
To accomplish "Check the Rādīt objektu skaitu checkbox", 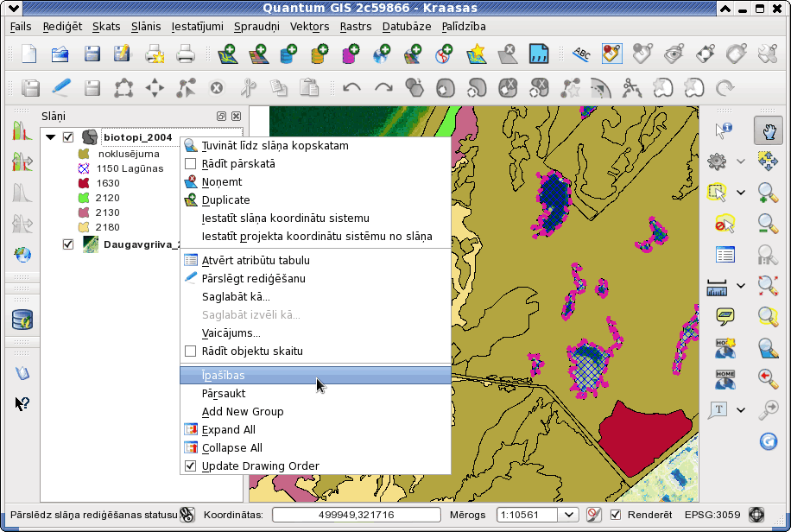I will tap(190, 351).
